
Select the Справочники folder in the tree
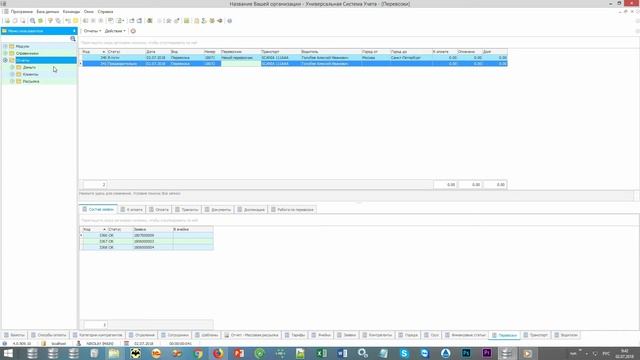[27, 53]
